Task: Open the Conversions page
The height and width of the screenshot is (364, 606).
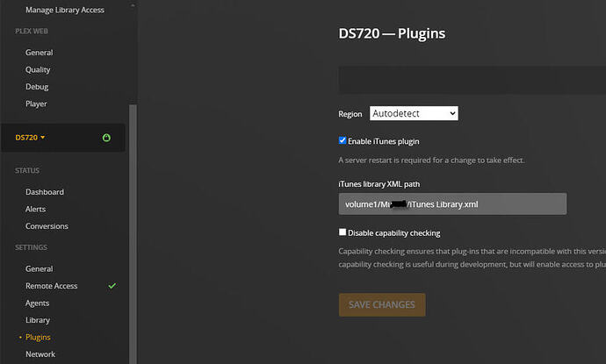Action: (x=47, y=226)
